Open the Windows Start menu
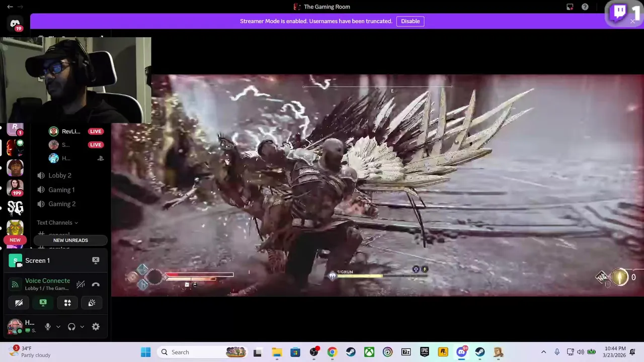 (x=145, y=352)
